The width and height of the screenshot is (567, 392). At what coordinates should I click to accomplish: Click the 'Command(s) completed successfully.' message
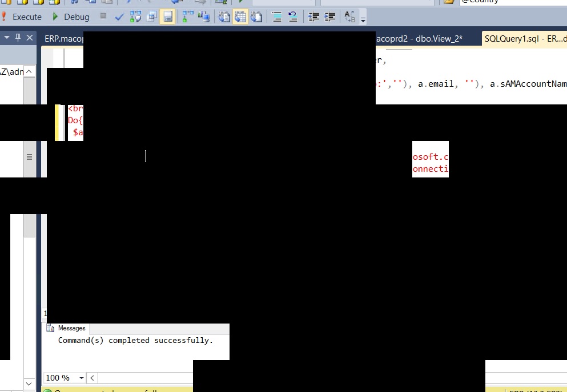(135, 340)
